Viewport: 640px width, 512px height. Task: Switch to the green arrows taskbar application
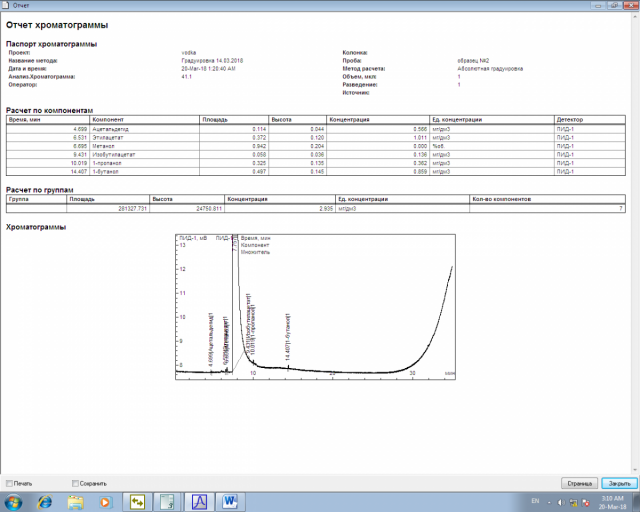point(137,500)
